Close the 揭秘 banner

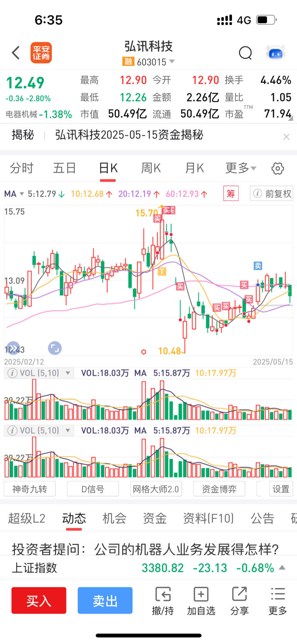286,137
